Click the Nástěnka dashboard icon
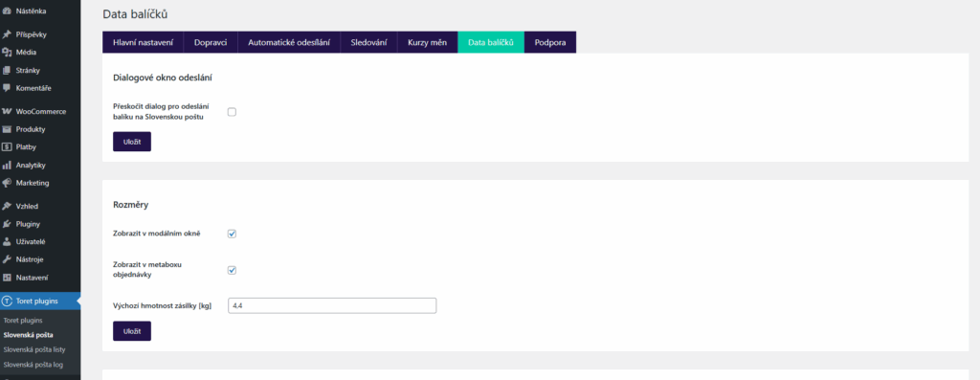 pos(8,11)
